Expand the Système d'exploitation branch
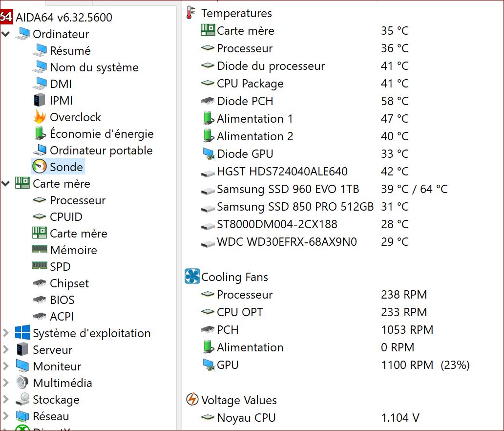 5,333
